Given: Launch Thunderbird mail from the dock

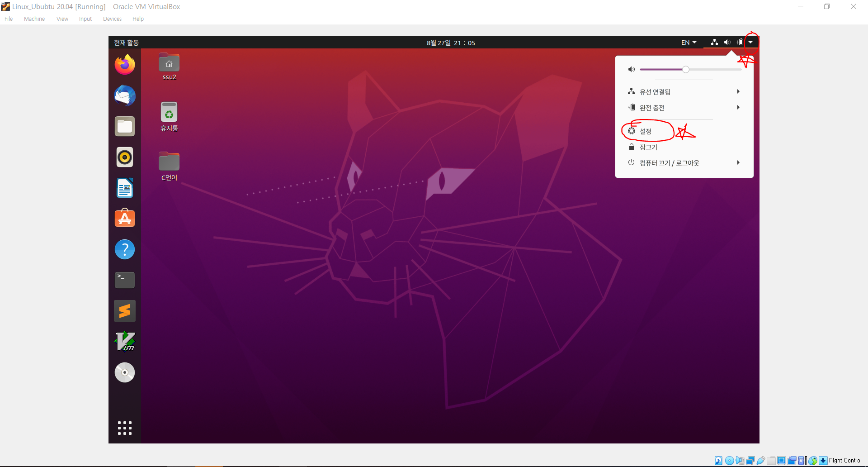Looking at the screenshot, I should [x=125, y=95].
